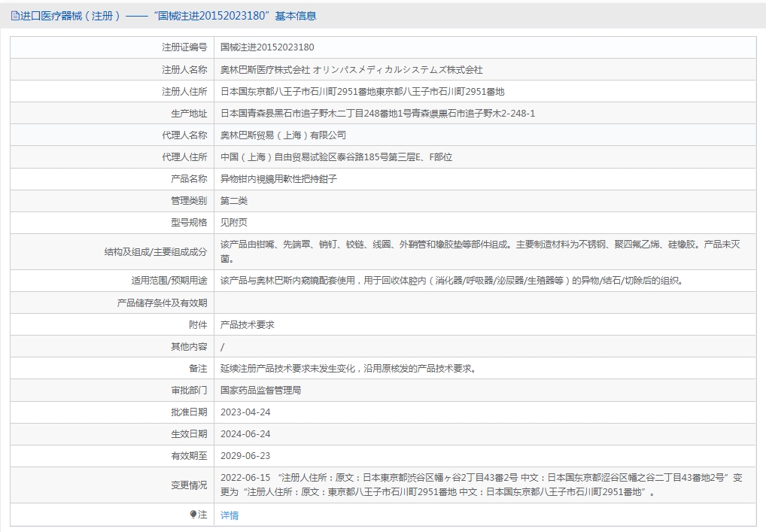Select the 产品技术要求 value
766x532 pixels.
[248, 325]
